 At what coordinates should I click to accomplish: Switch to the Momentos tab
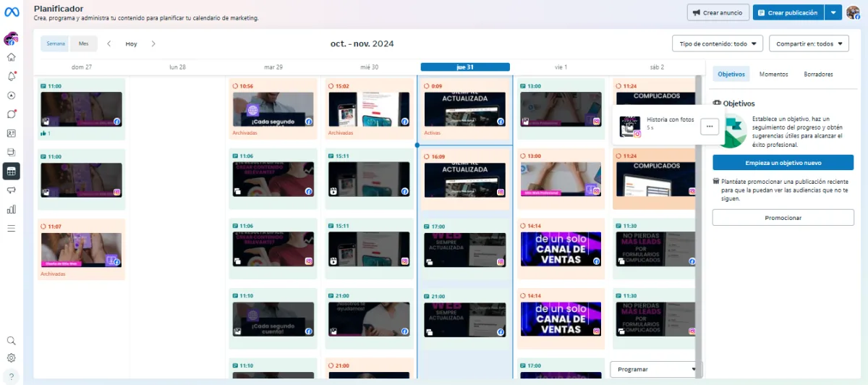tap(774, 74)
